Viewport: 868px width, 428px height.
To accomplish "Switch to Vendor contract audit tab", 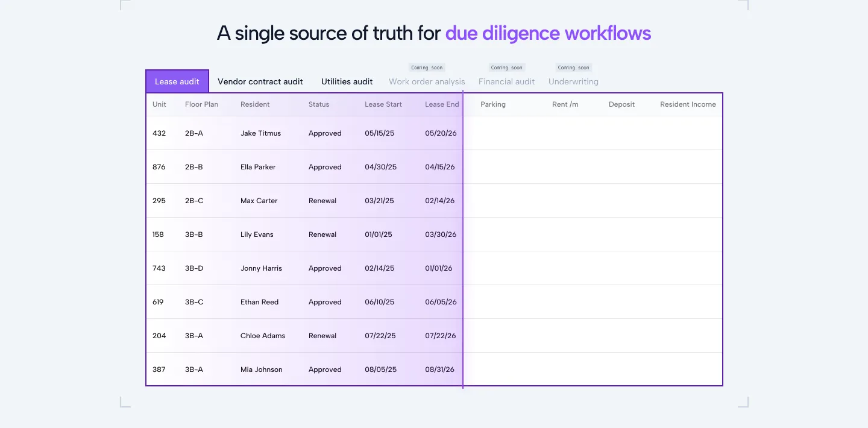I will [x=260, y=81].
